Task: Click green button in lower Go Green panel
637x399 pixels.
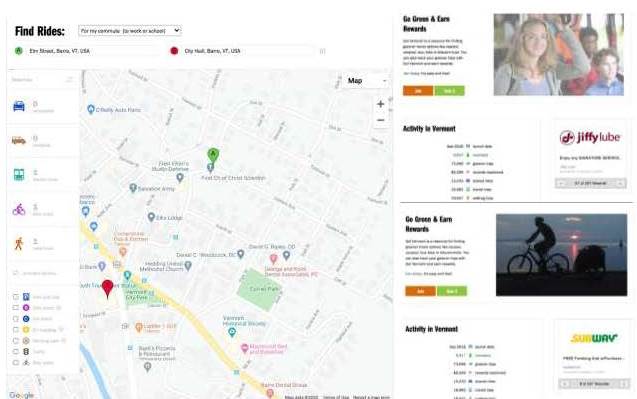Action: coord(452,291)
